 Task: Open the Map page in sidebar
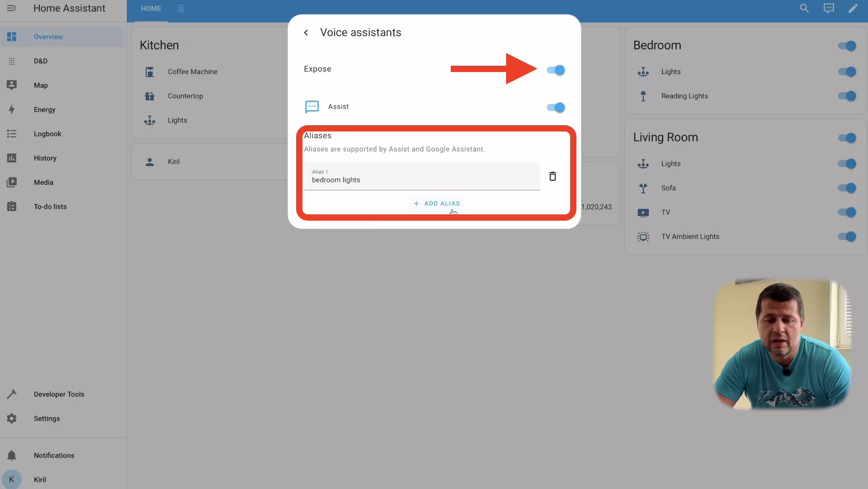pos(63,85)
